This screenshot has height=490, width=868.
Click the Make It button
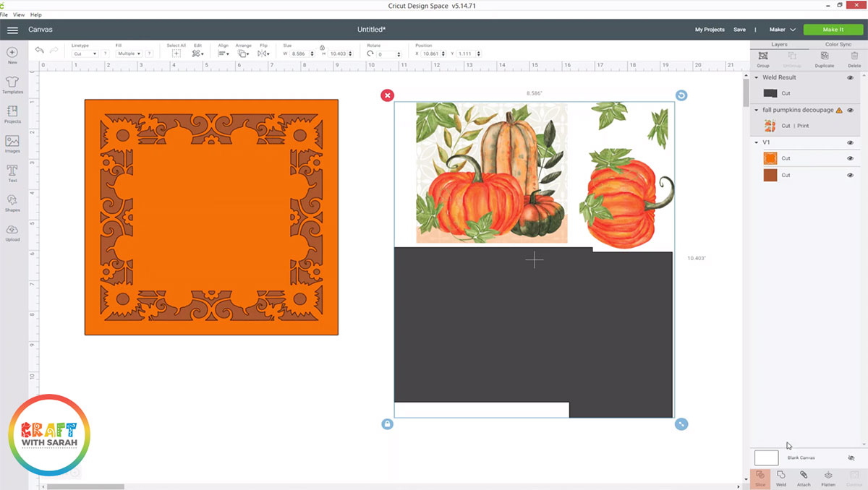pyautogui.click(x=833, y=30)
